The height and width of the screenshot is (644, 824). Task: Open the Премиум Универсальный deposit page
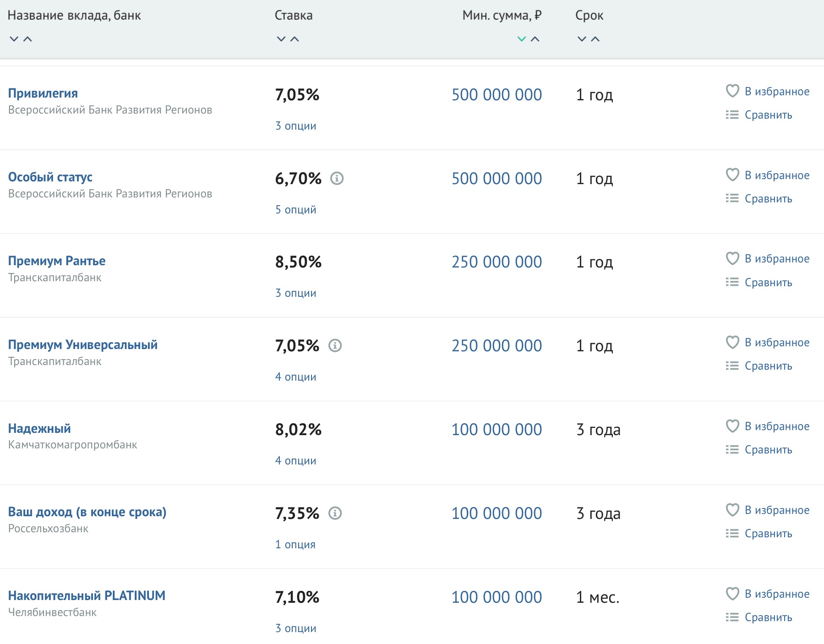[x=83, y=345]
